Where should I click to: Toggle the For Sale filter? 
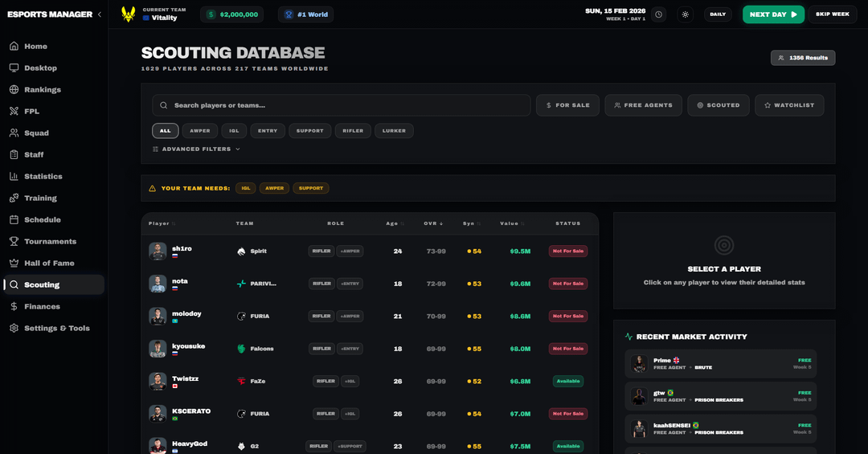[x=567, y=105]
